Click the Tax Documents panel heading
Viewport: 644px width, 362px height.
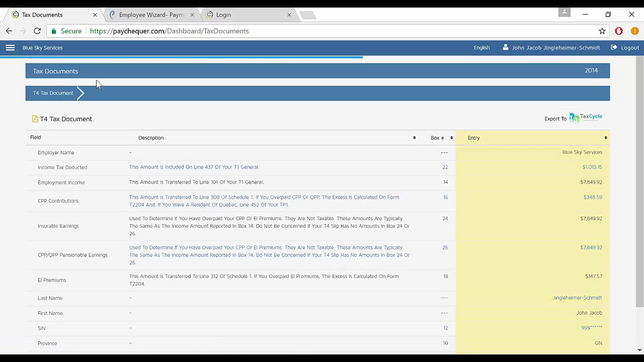55,71
